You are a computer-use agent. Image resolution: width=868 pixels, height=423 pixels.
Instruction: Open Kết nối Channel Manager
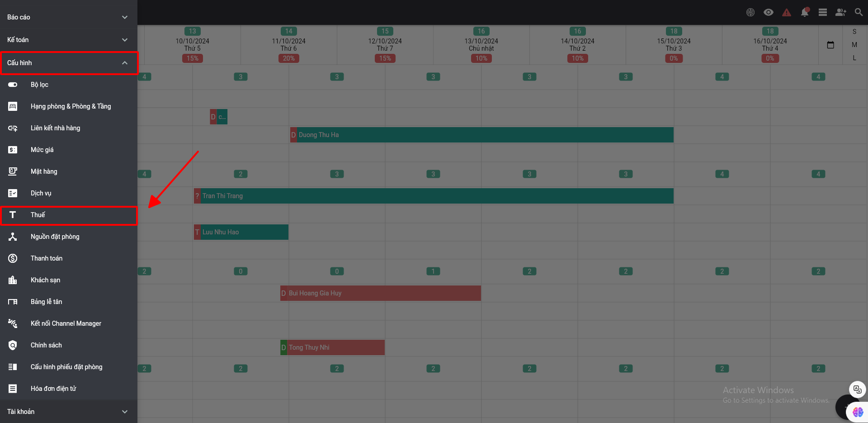click(69, 323)
